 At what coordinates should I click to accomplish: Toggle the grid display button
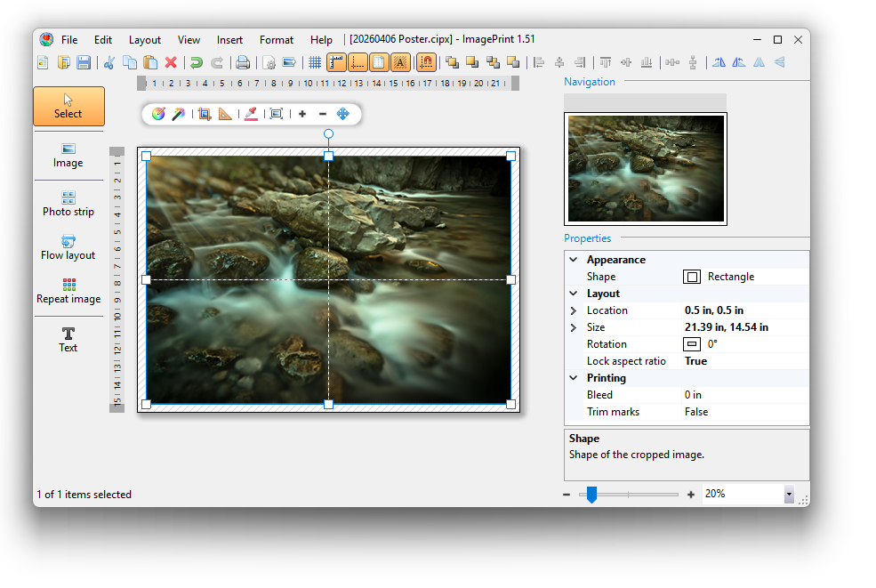pos(314,62)
